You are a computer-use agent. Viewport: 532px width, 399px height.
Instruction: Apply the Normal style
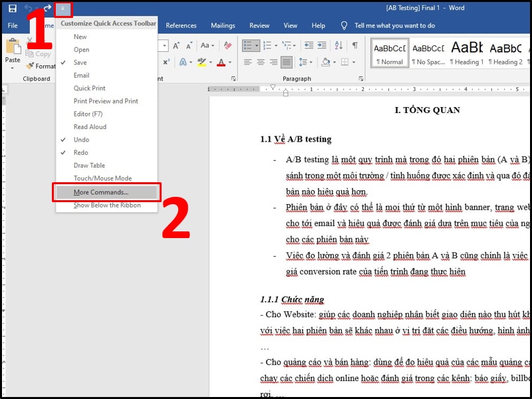pyautogui.click(x=390, y=53)
